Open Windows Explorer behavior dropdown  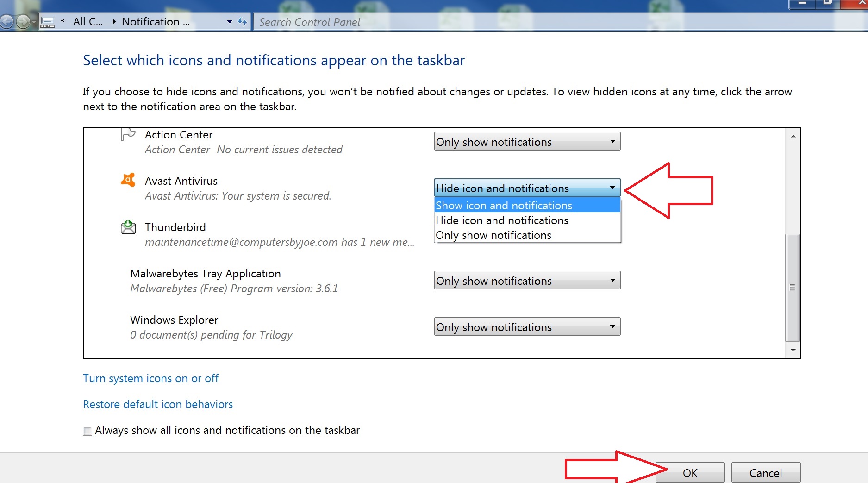tap(527, 327)
